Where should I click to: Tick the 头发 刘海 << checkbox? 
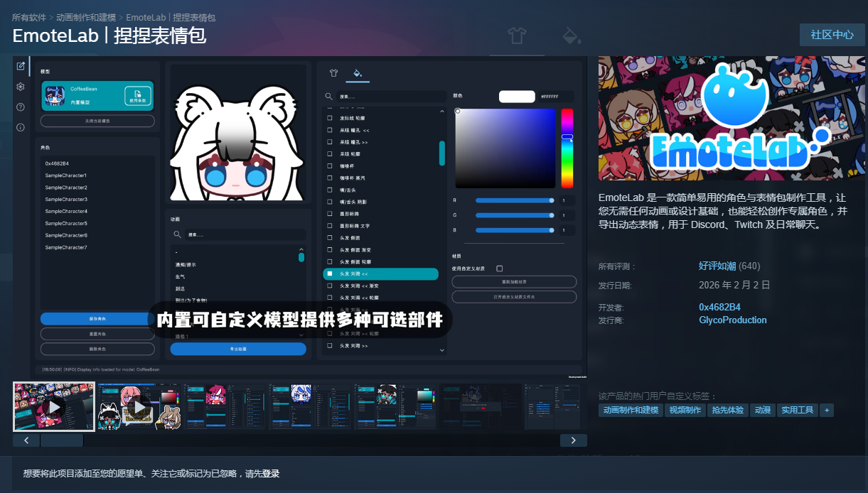[x=330, y=273]
